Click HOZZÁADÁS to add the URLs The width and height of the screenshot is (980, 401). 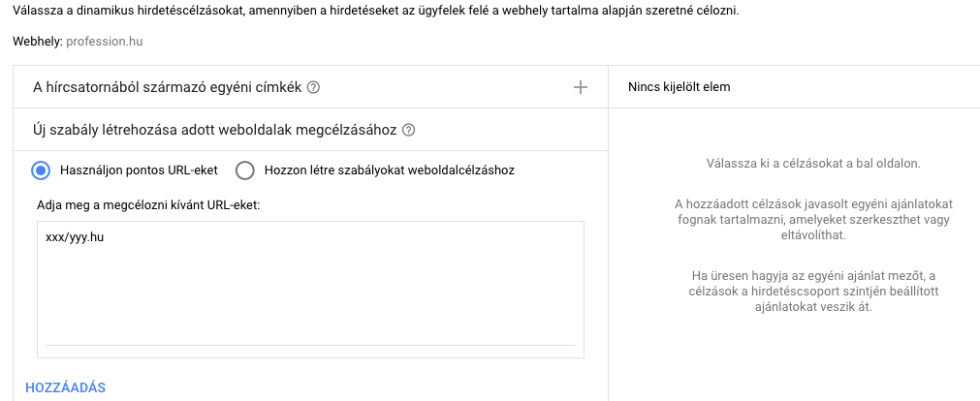tap(65, 387)
